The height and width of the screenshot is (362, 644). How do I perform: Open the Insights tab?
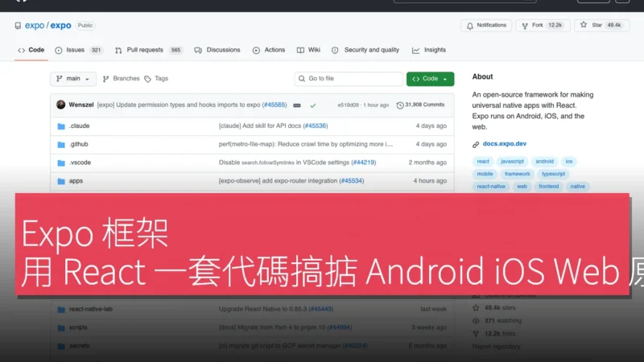coord(429,50)
